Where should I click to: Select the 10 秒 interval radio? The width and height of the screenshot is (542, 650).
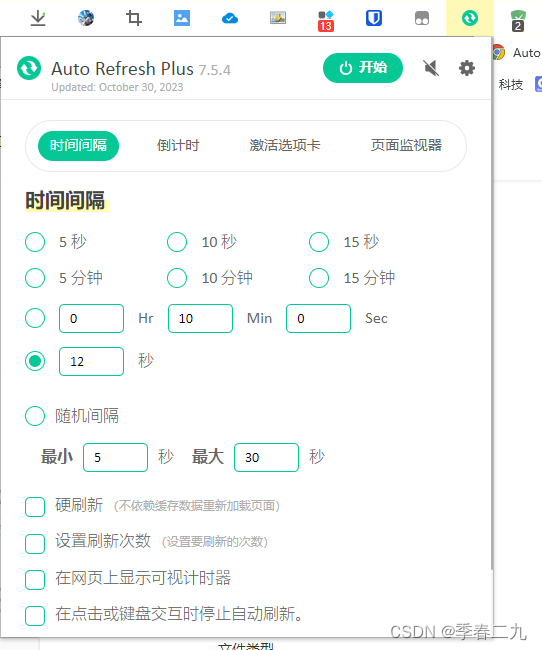pos(177,242)
